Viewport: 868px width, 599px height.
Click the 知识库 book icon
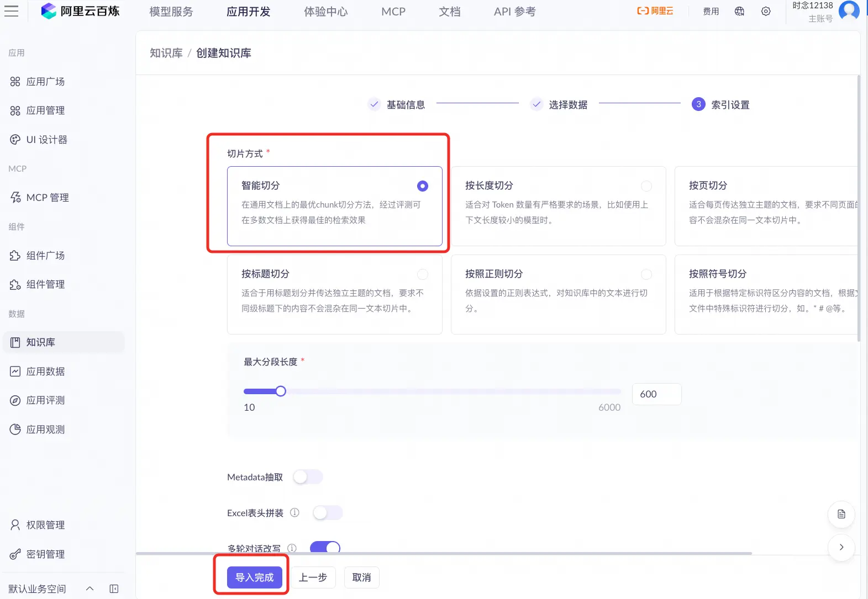coord(15,342)
